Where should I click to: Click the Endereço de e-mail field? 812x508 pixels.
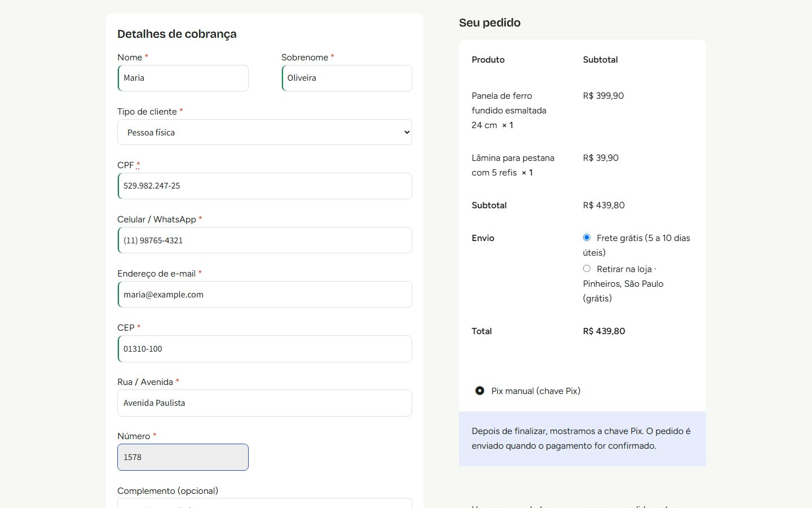point(264,294)
